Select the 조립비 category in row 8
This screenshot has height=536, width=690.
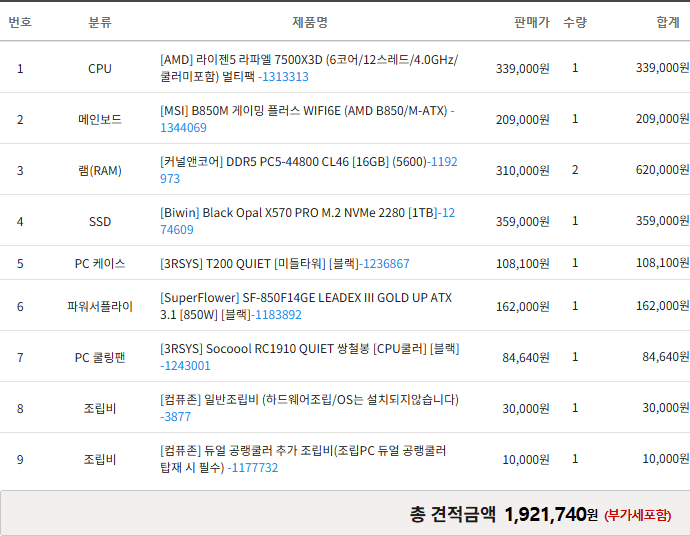pyautogui.click(x=100, y=409)
